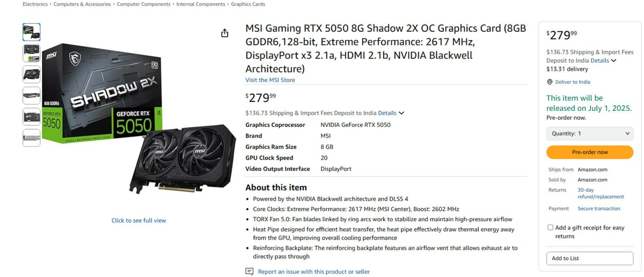
Task: Select the fourth product thumbnail image
Action: [32, 95]
